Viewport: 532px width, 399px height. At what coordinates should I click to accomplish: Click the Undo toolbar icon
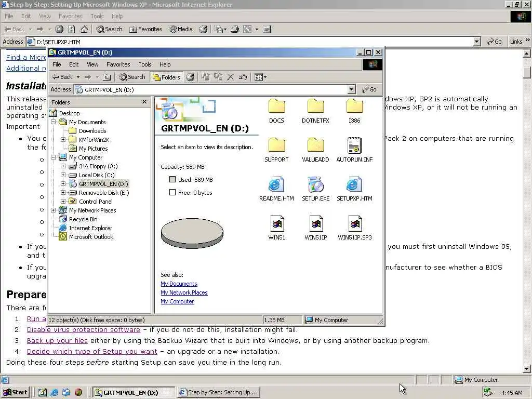tap(243, 77)
